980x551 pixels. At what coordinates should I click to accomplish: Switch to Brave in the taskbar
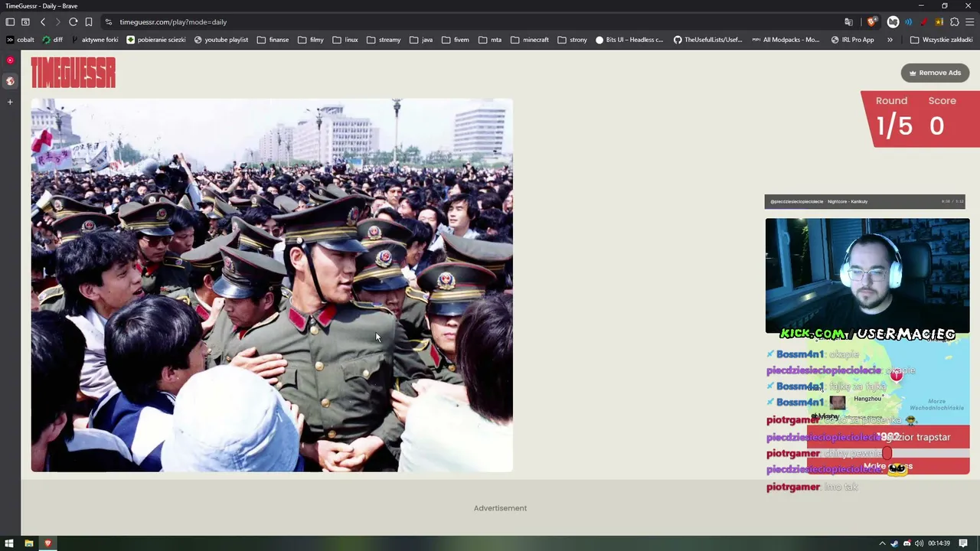click(48, 543)
